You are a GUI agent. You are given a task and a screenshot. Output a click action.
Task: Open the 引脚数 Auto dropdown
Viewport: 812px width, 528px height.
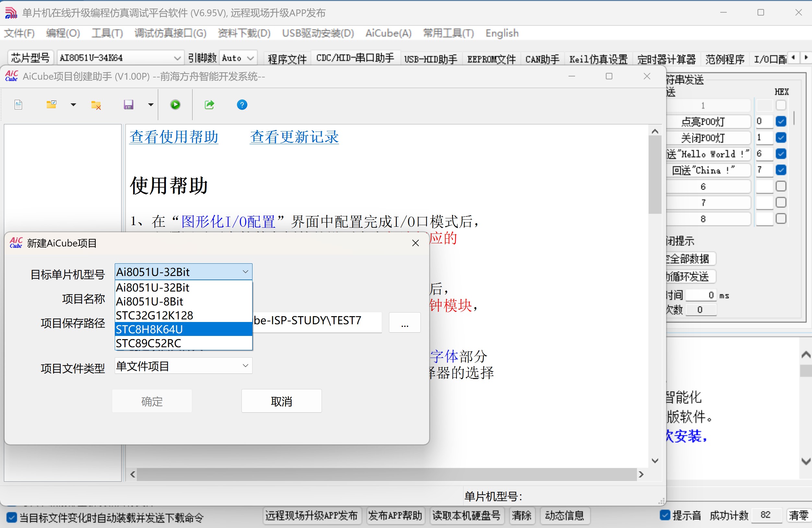point(238,58)
